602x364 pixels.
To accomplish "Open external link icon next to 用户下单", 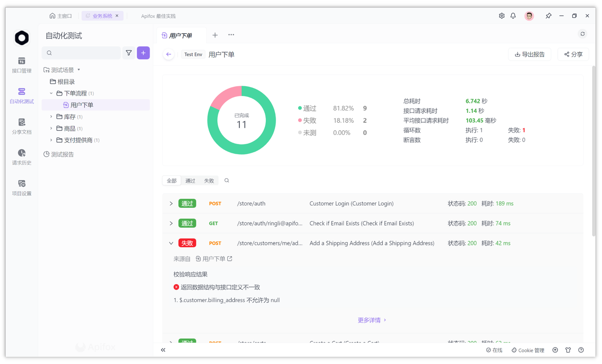I will pos(230,259).
